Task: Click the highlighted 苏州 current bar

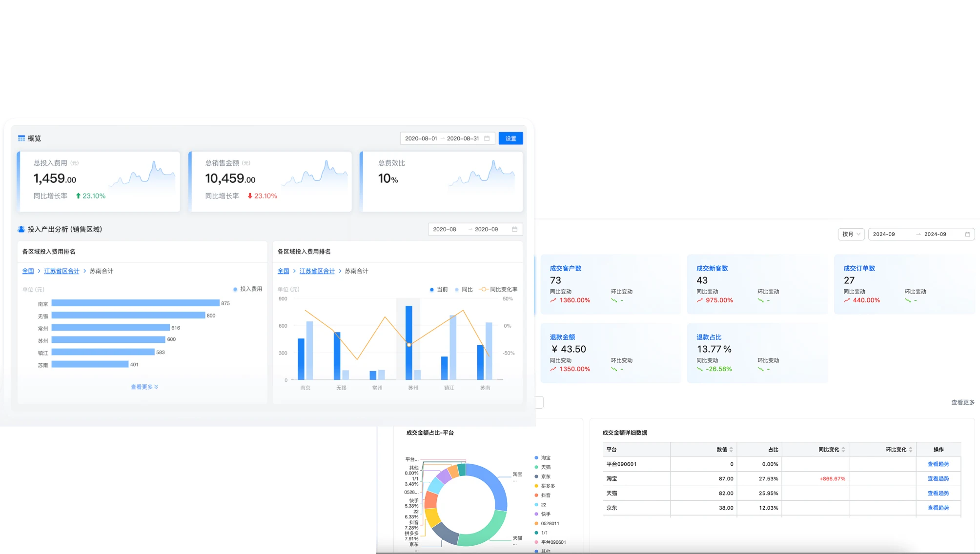Action: pos(409,342)
